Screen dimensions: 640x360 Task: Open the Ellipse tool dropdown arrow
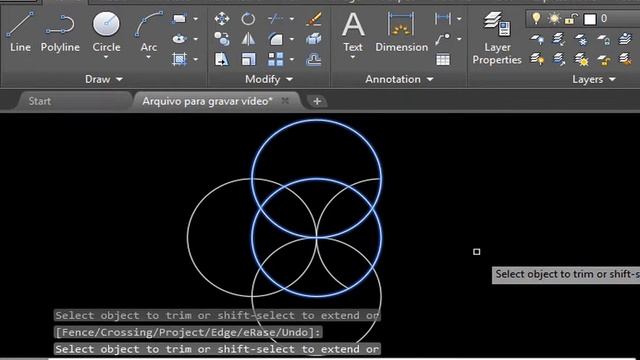pos(196,39)
